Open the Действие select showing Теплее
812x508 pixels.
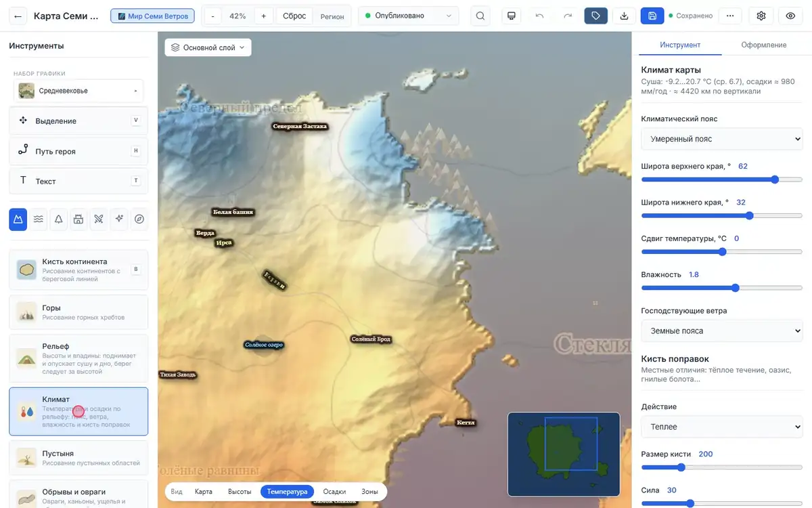tap(721, 427)
